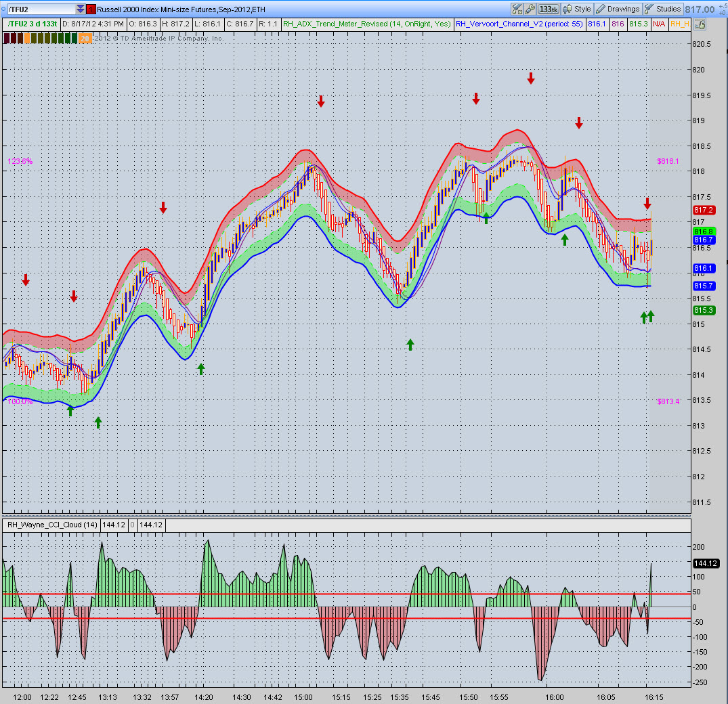
Task: Click the orange '20' trend meter box
Action: pos(85,39)
